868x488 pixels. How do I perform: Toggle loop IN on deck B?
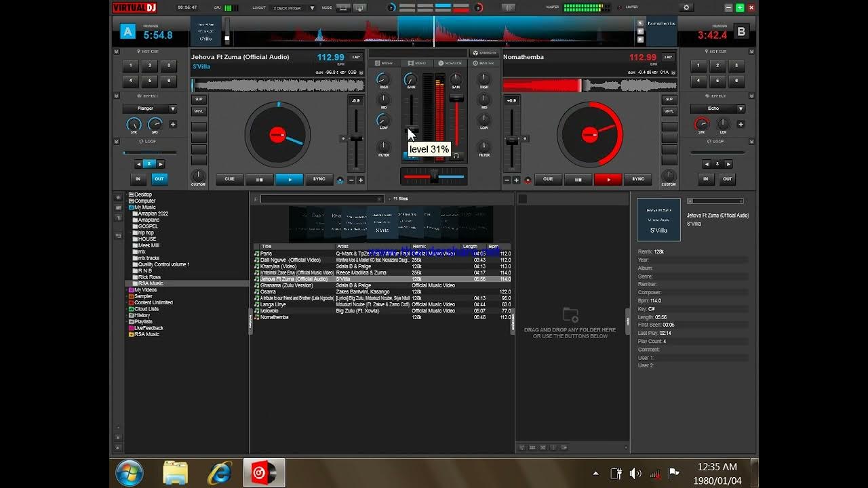(706, 179)
